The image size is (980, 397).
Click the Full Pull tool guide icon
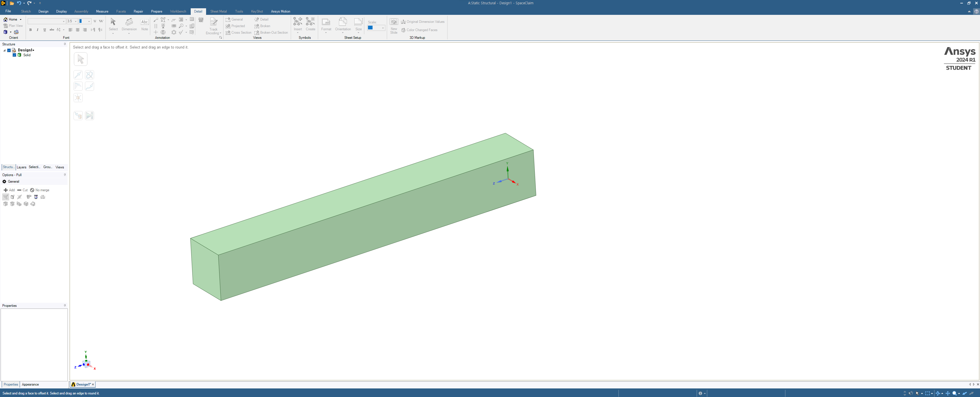(x=90, y=116)
